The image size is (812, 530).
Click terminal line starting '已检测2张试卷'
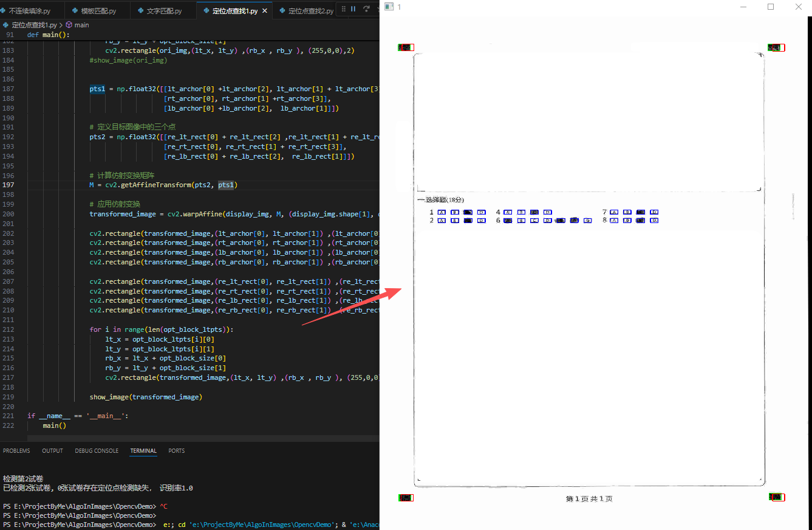[98, 487]
